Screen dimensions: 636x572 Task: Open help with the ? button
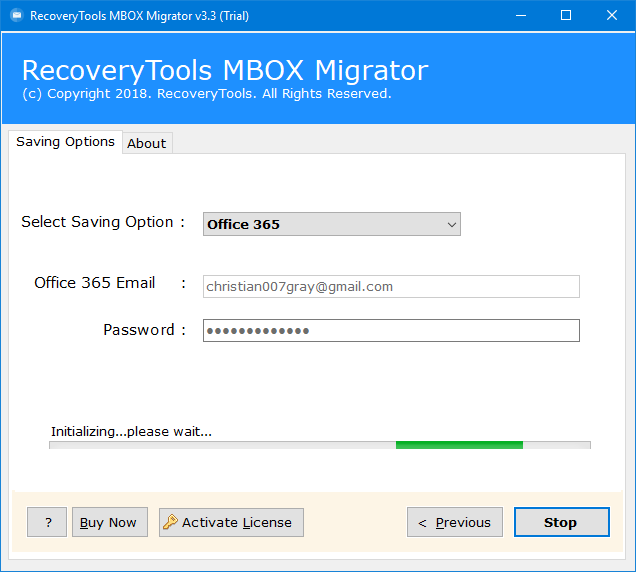47,522
